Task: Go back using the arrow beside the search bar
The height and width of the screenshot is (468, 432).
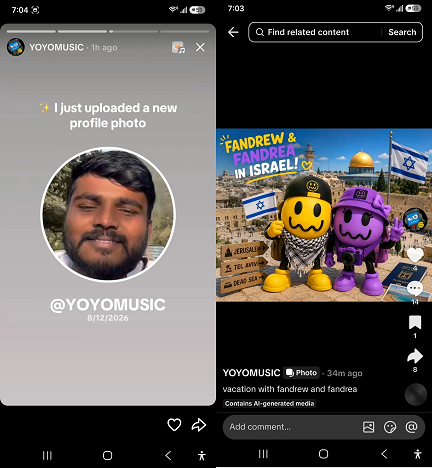Action: (x=233, y=32)
